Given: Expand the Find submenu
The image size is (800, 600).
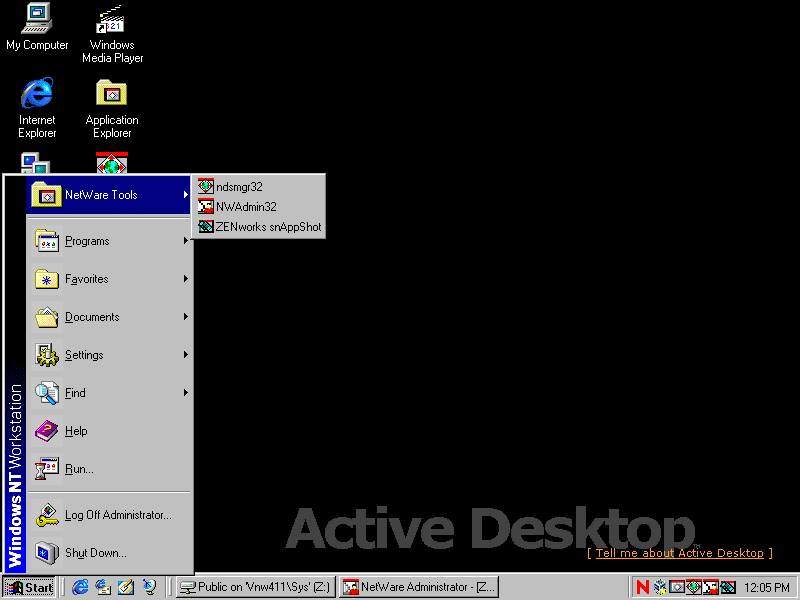Looking at the screenshot, I should [109, 393].
